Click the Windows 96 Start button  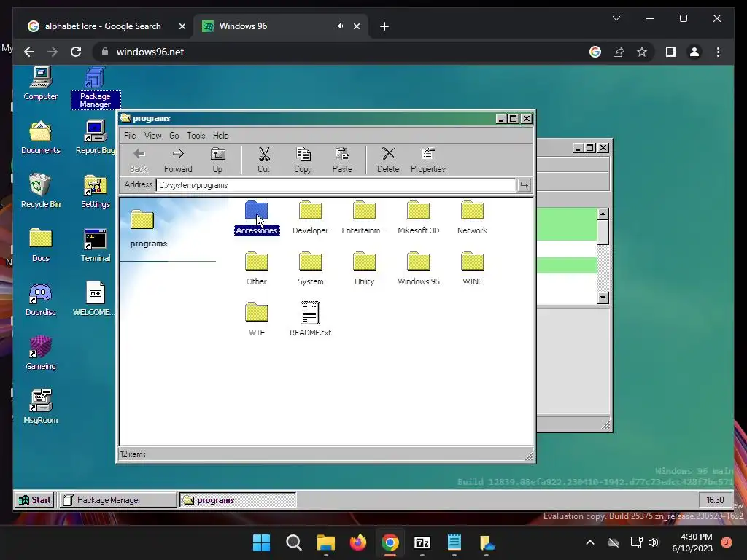coord(34,500)
